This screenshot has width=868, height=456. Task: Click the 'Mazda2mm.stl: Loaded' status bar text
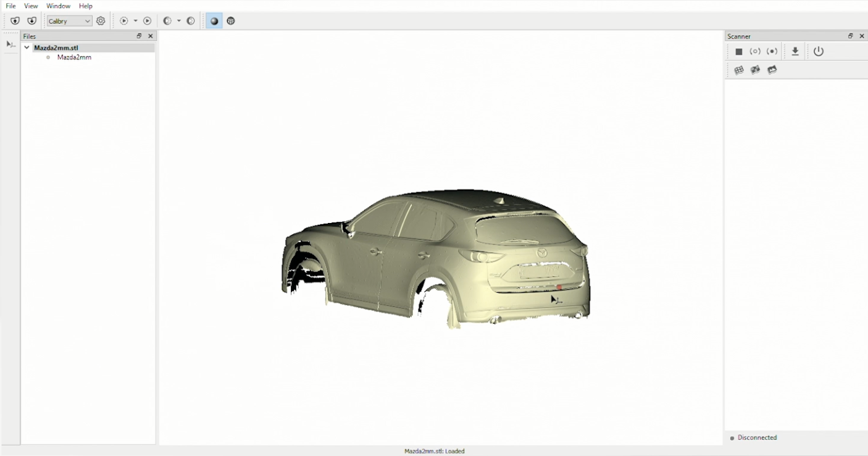tap(435, 451)
